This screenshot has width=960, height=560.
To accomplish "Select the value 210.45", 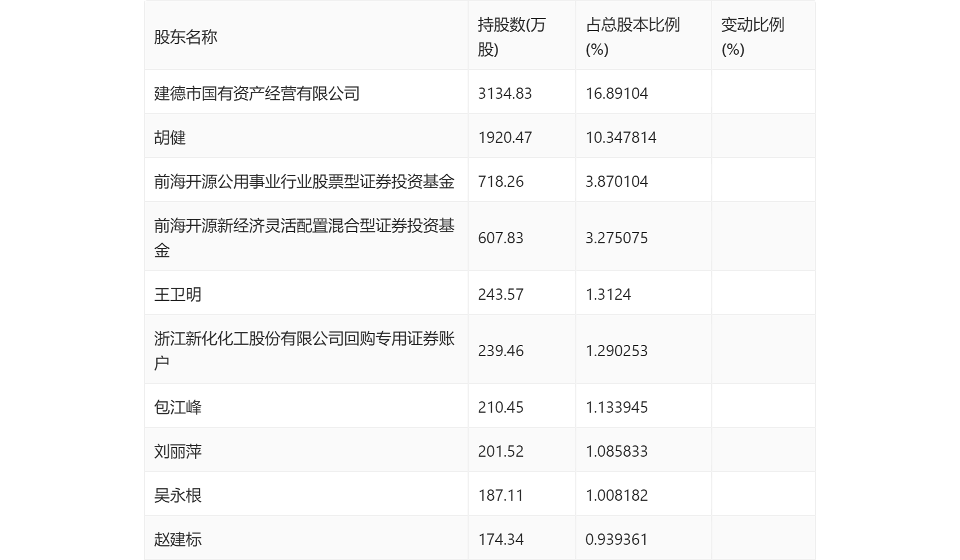I will point(501,407).
